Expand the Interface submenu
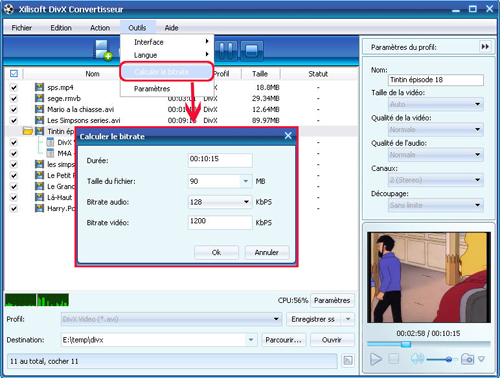This screenshot has width=500, height=378. [x=167, y=42]
